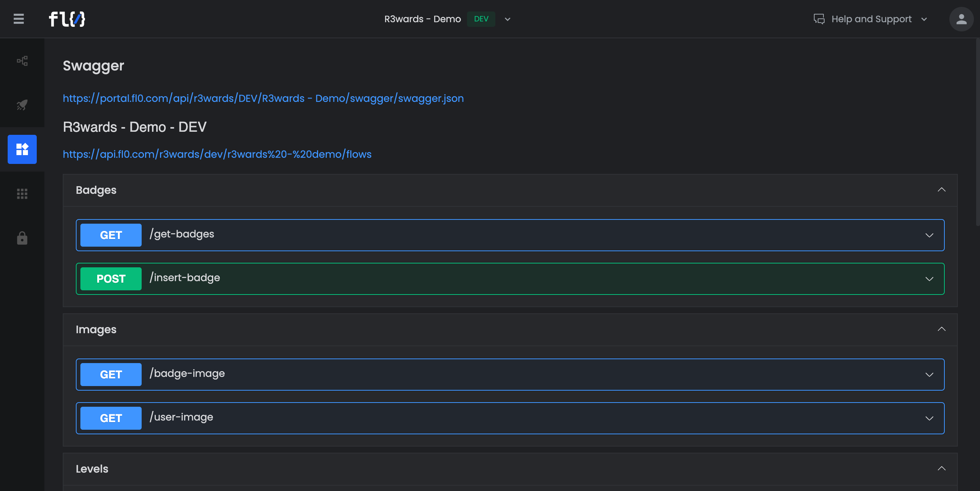Open the grid apps sidebar icon

point(22,194)
